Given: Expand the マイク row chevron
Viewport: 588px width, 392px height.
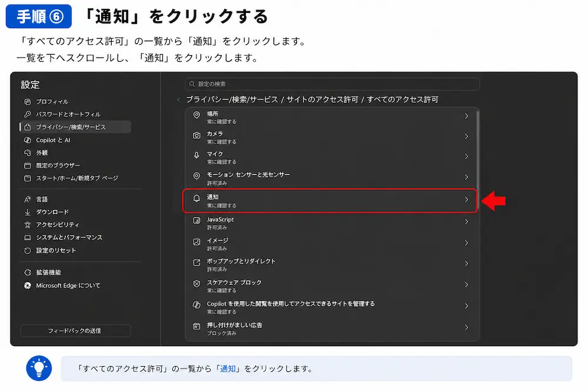Looking at the screenshot, I should (466, 156).
